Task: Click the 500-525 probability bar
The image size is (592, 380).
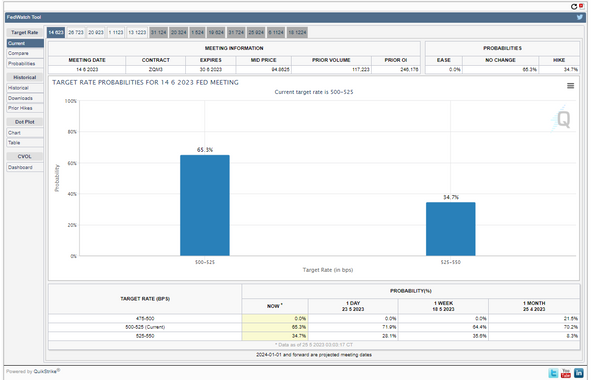Action: [x=205, y=205]
